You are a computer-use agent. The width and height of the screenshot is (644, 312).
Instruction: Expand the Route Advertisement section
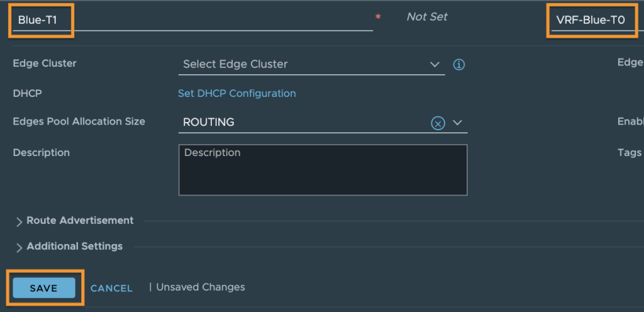(x=74, y=221)
